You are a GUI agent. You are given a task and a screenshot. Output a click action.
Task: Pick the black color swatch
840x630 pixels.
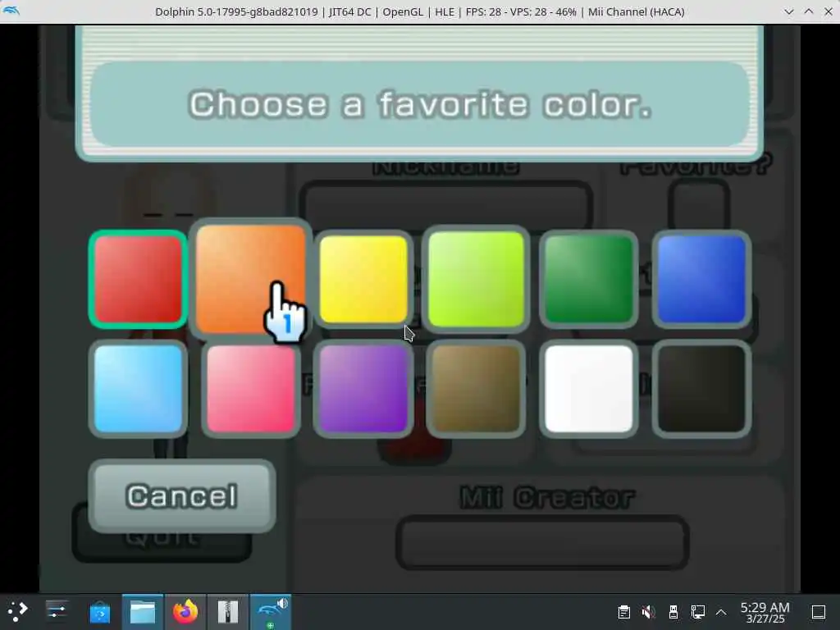tap(701, 389)
